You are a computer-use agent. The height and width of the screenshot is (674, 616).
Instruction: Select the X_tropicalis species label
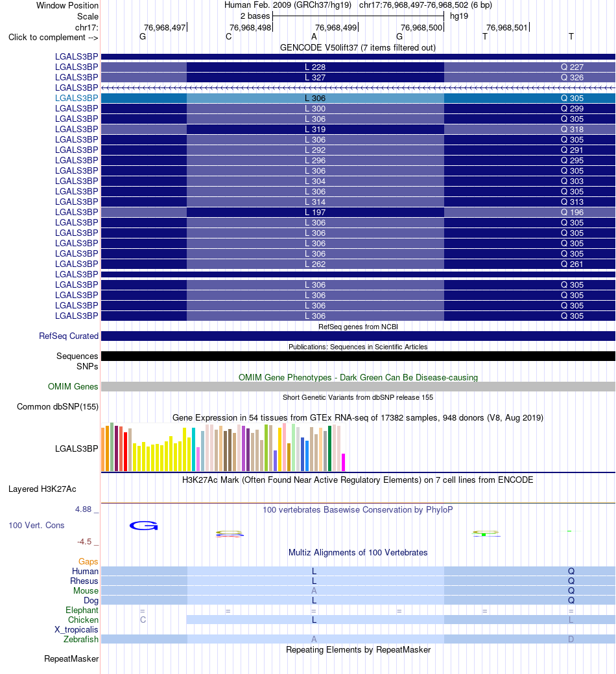pos(76,630)
